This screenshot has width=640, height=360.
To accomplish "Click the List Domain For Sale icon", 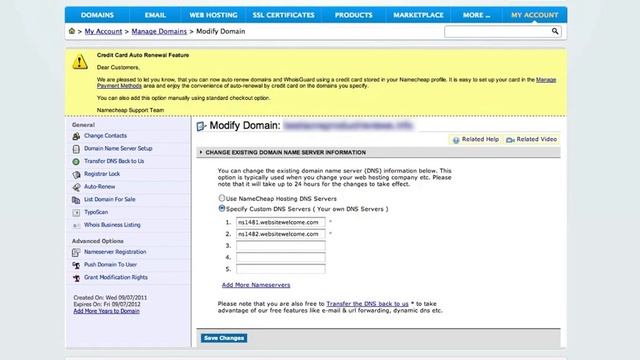I will (76, 200).
